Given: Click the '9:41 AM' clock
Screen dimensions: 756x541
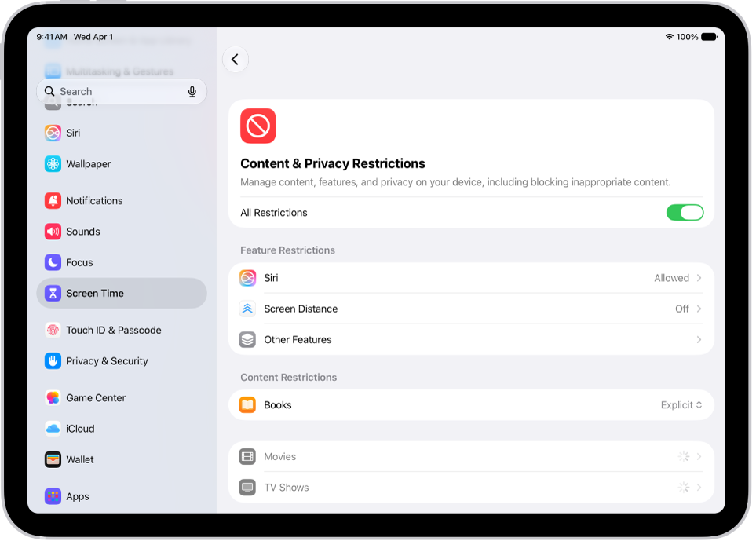Looking at the screenshot, I should point(52,37).
